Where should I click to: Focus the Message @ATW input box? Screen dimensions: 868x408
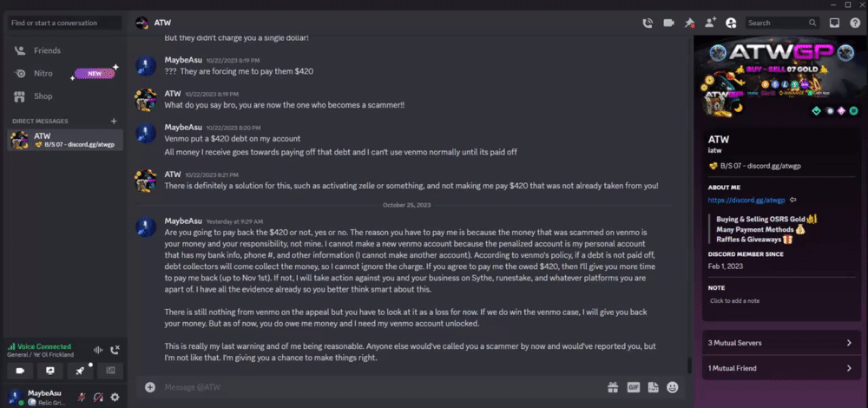point(373,387)
